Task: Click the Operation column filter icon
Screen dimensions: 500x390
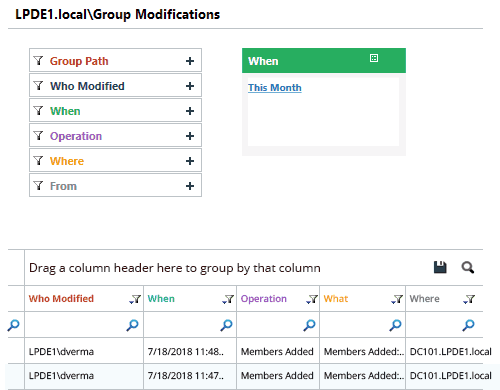Action: coord(312,299)
